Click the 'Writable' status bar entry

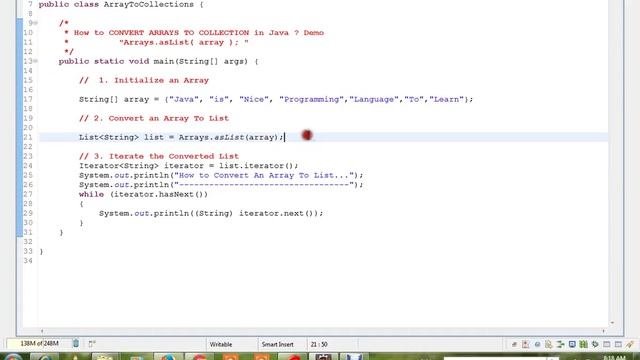(221, 344)
